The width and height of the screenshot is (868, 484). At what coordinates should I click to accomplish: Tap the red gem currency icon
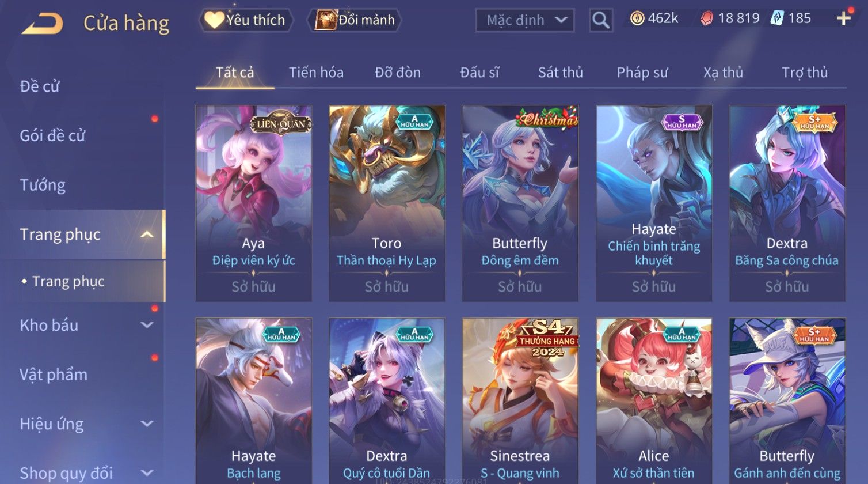[x=706, y=18]
